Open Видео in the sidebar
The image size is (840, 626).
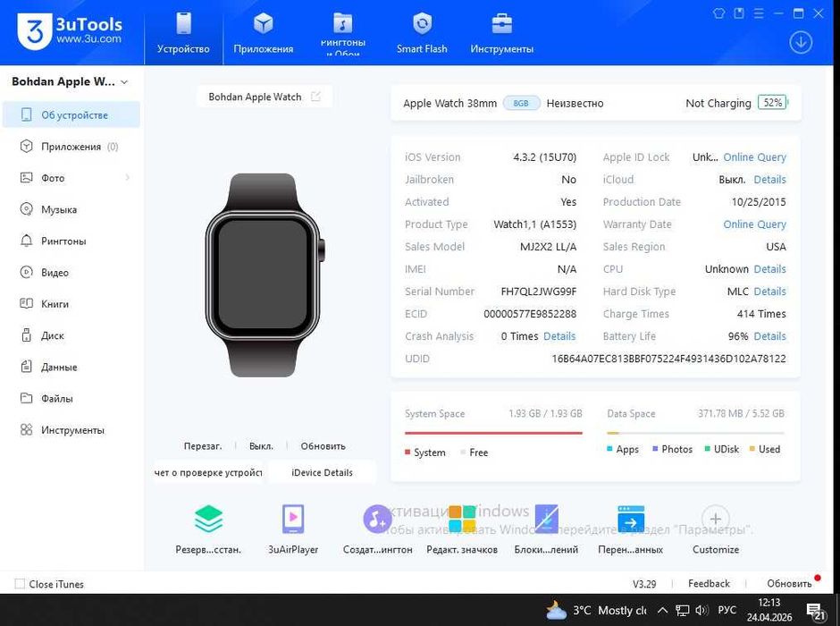pyautogui.click(x=71, y=272)
